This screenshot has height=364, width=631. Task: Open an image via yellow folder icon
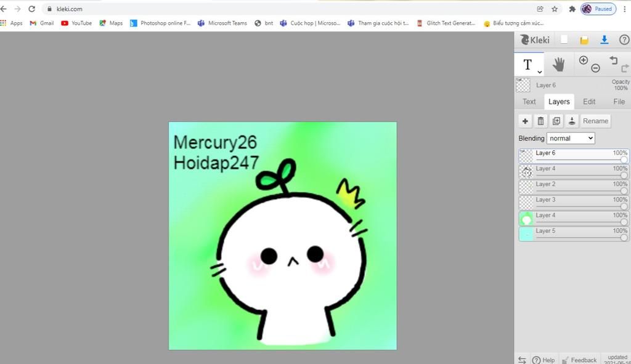(584, 40)
